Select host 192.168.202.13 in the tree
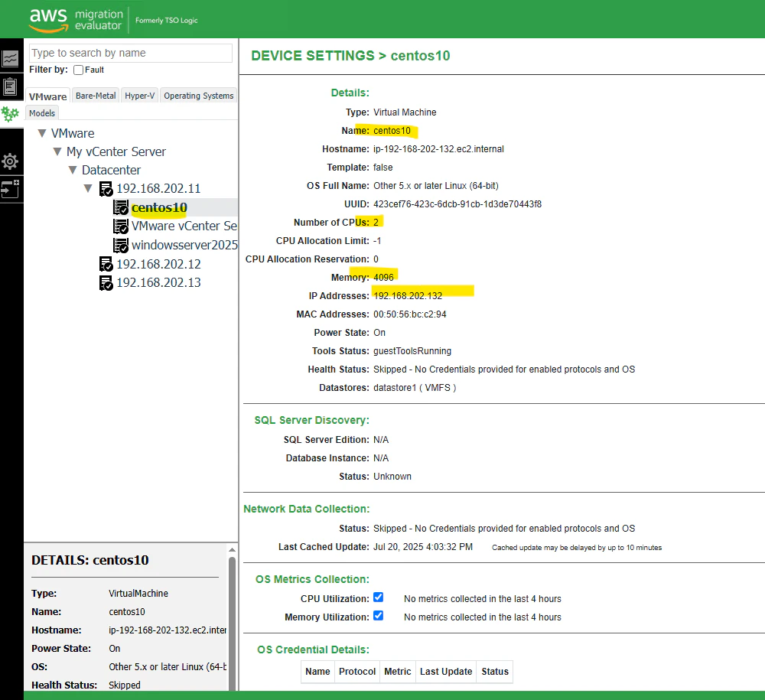The width and height of the screenshot is (765, 700). point(158,282)
